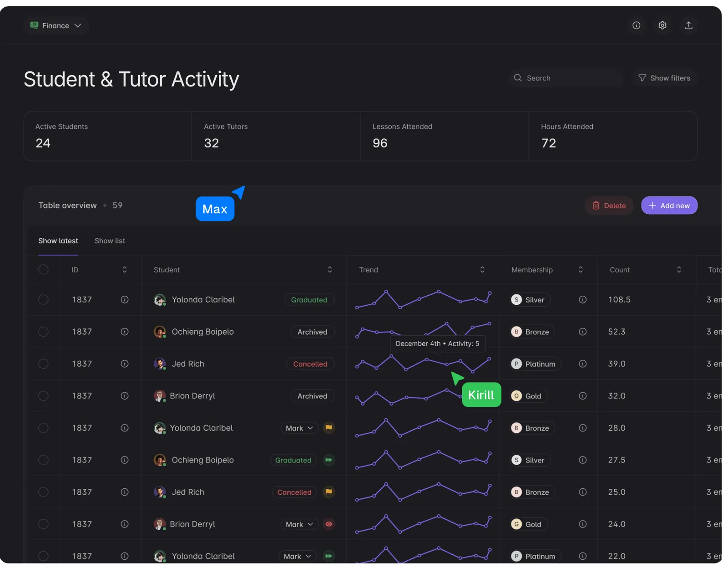The width and height of the screenshot is (728, 568).
Task: Click Active Students 24 stat card
Action: (x=108, y=136)
